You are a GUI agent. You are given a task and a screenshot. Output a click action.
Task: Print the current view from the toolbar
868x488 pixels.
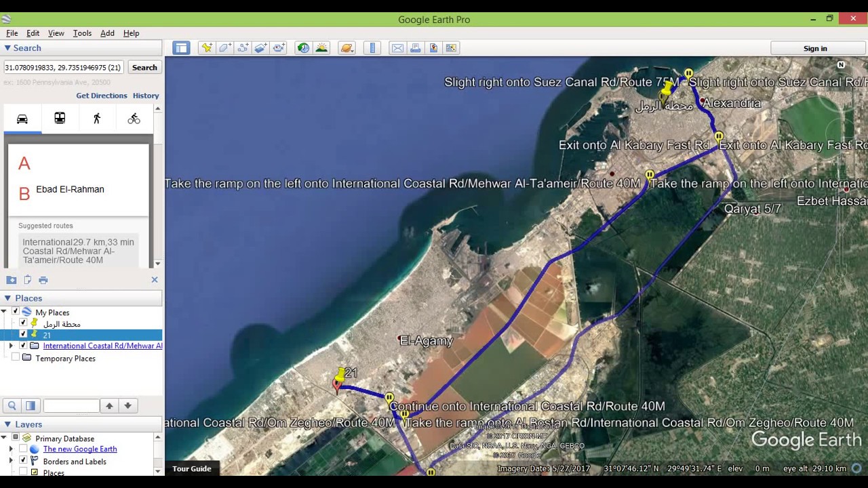pos(416,47)
